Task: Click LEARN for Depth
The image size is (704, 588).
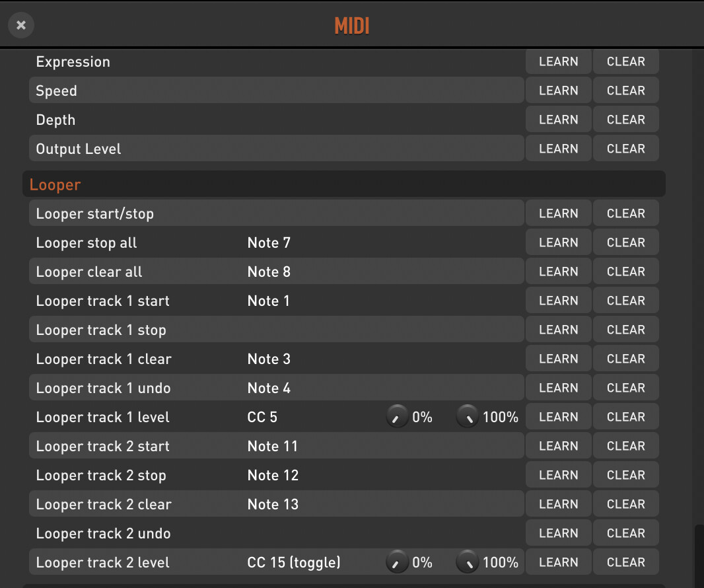Action: 559,120
